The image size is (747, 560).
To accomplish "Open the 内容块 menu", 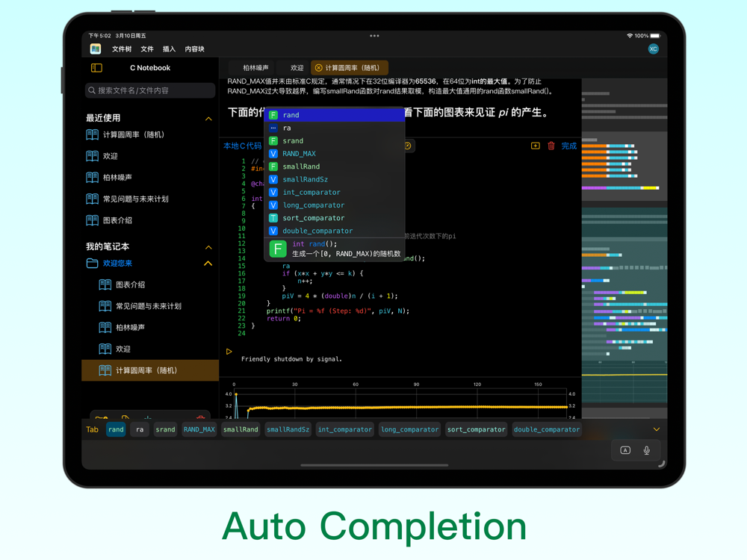I will tap(194, 49).
